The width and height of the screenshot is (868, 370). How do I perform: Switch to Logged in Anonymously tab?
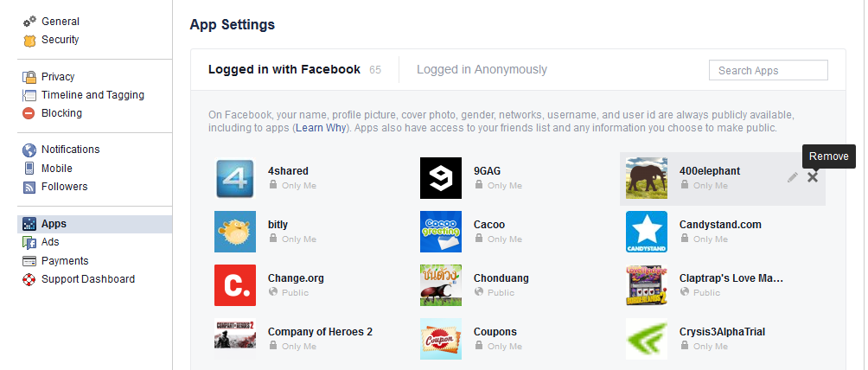coord(482,69)
